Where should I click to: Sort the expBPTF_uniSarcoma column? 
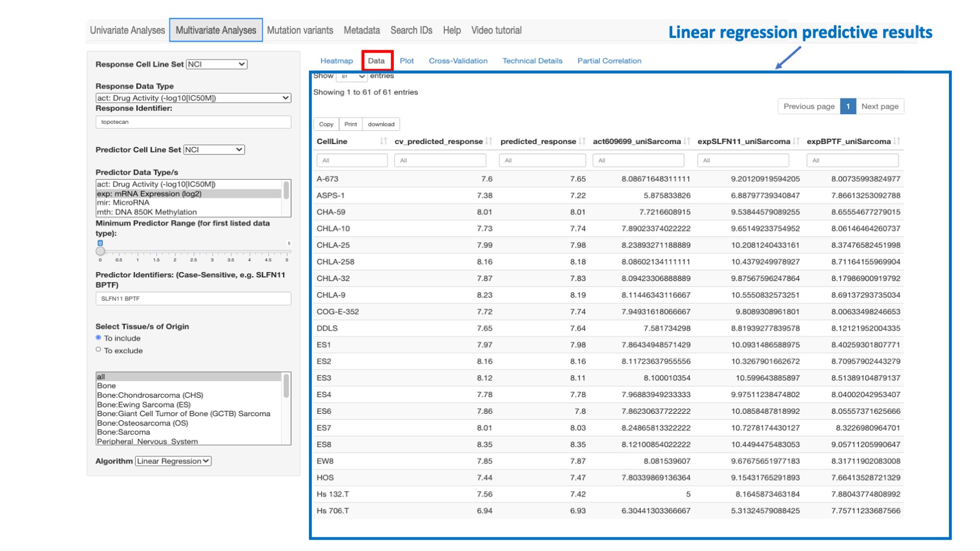click(x=897, y=141)
